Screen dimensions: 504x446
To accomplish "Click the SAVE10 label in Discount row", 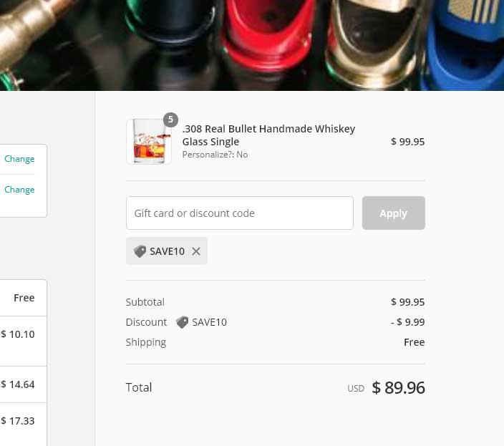I will click(x=209, y=322).
